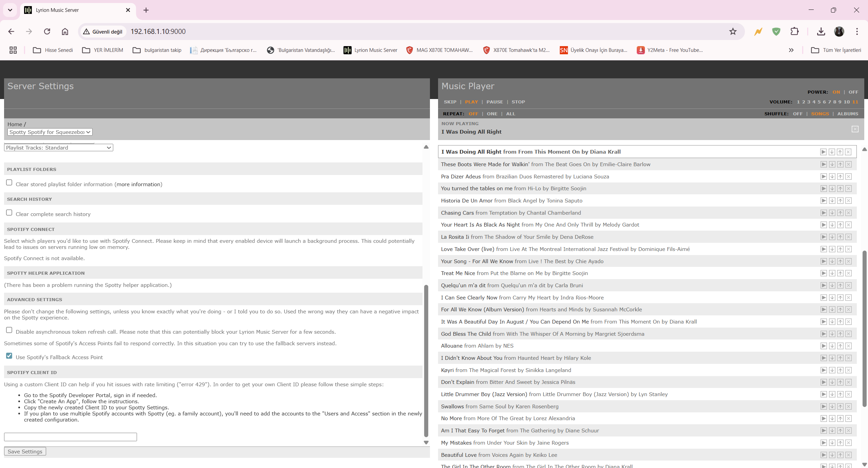The image size is (868, 468).
Task: Show hidden bookmarks with the double-chevron
Action: [791, 50]
